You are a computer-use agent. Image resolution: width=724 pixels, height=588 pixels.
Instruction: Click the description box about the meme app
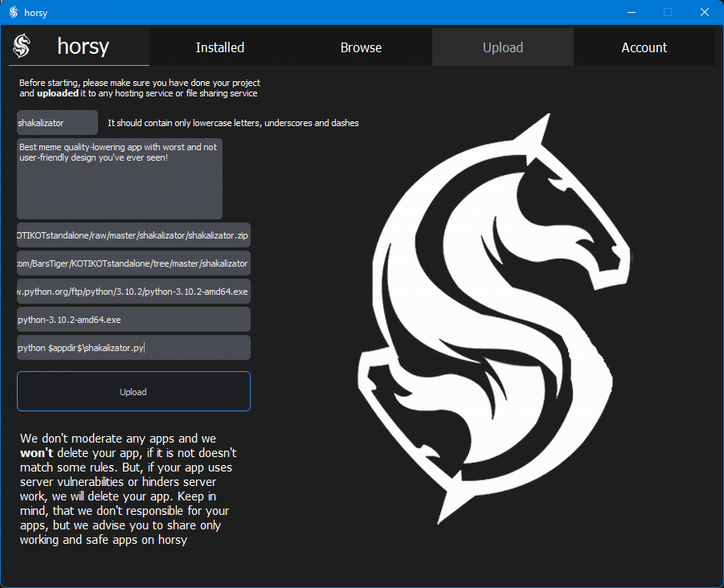pyautogui.click(x=120, y=178)
